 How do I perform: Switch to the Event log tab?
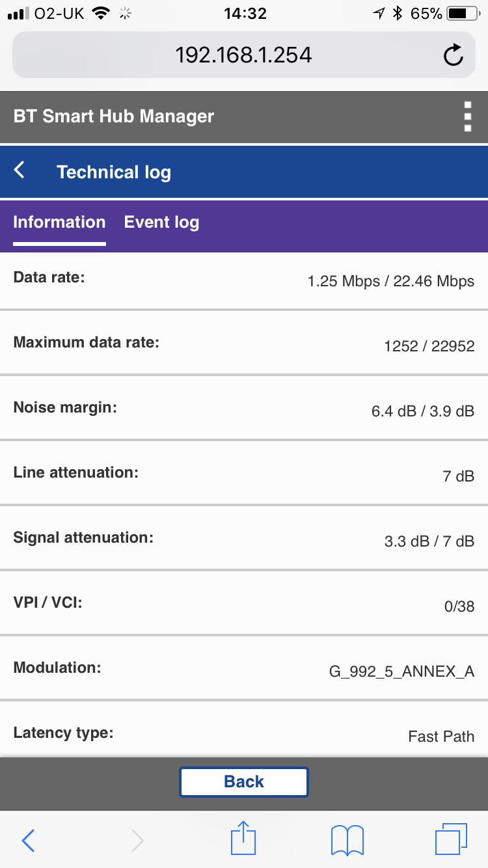coord(161,223)
